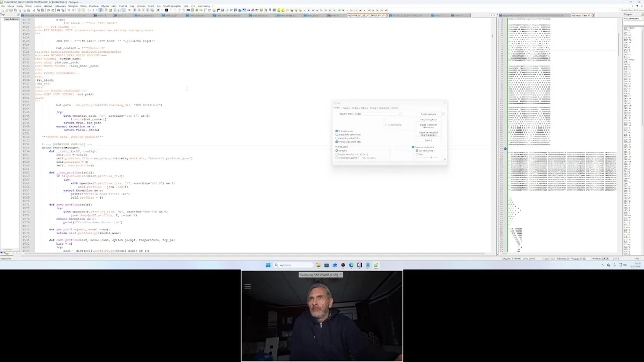Screen dimensions: 644x362
Task: Click the macro playback toolbar icon
Action: click(143, 10)
